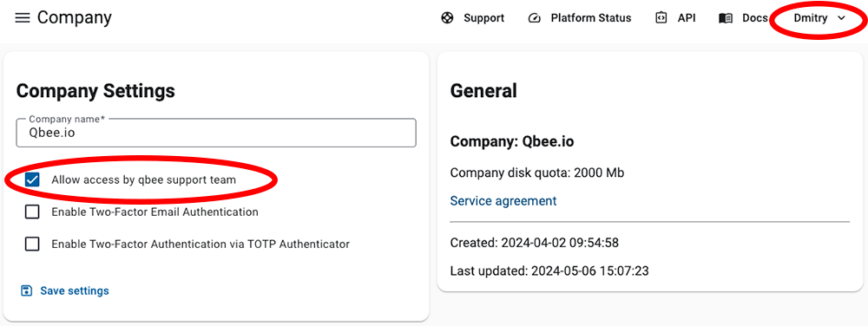Open the Docs link in header
The width and height of the screenshot is (868, 326).
pyautogui.click(x=744, y=18)
